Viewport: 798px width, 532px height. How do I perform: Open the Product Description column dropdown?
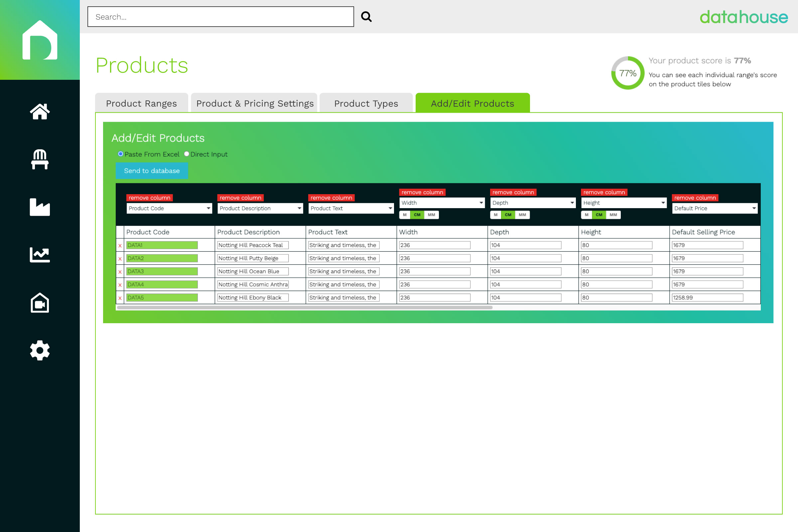(x=260, y=208)
